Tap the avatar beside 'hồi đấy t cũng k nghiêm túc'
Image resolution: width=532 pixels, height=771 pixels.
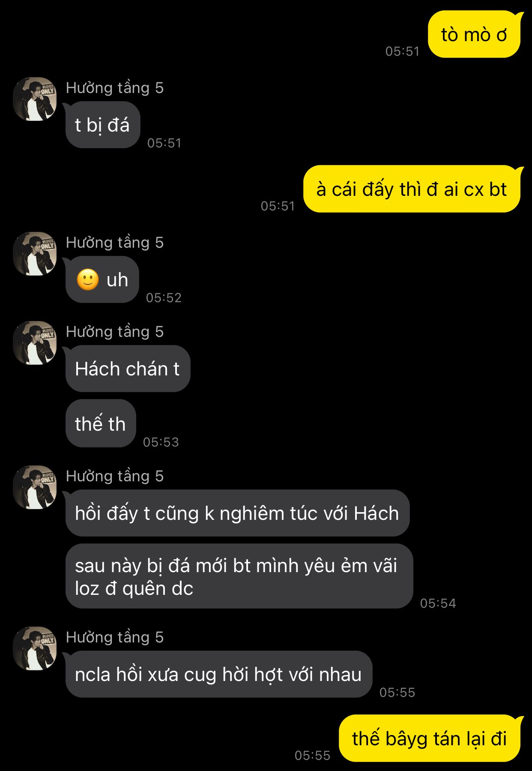(35, 487)
